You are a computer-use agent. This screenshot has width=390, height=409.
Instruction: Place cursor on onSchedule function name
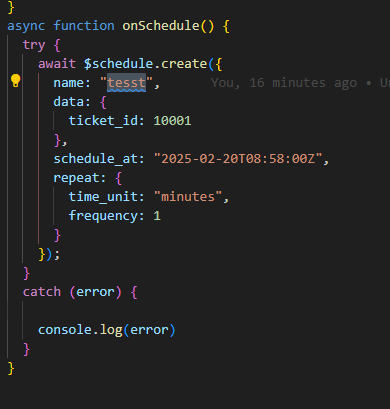161,26
